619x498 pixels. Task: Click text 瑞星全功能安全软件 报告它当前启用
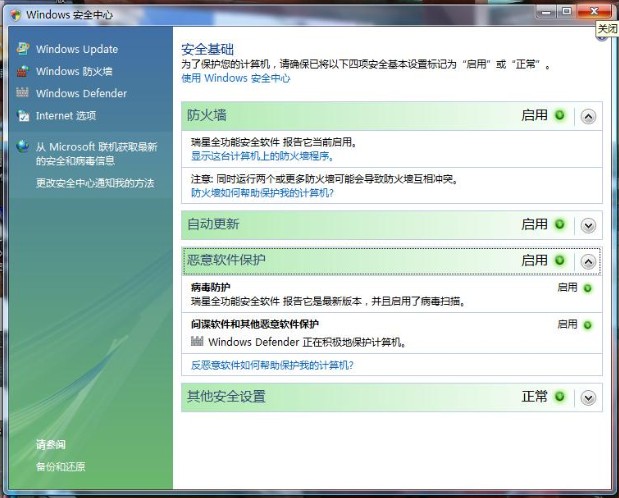274,142
